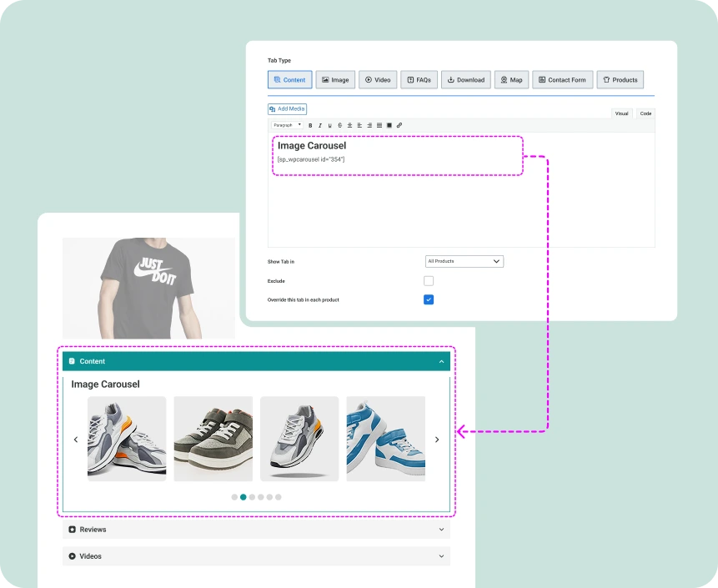Click the Download tab type button
Screen dimensions: 718x588
(x=465, y=80)
